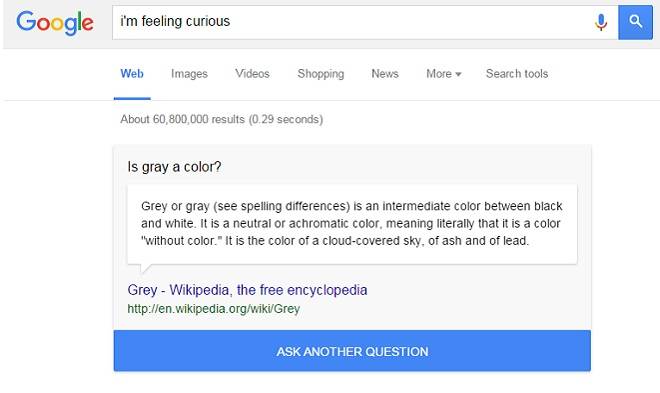Go to the News tab
Image resolution: width=660 pixels, height=393 pixels.
[x=385, y=74]
